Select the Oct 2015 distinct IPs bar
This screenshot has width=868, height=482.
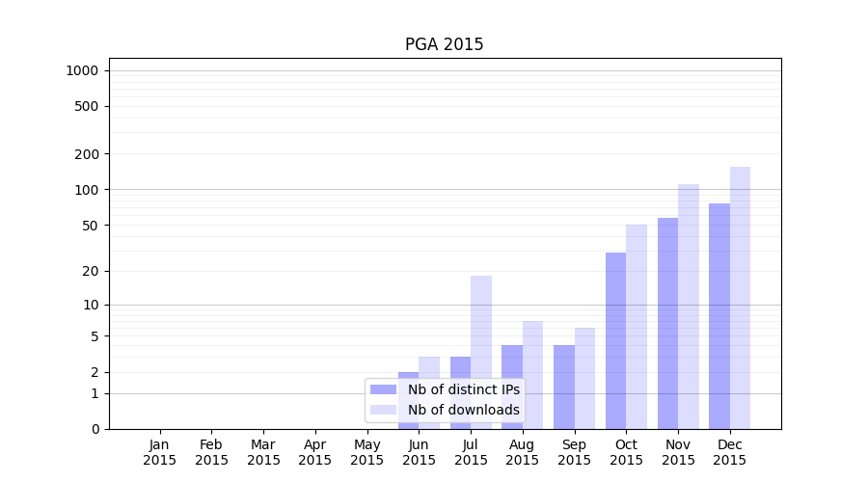coord(615,340)
